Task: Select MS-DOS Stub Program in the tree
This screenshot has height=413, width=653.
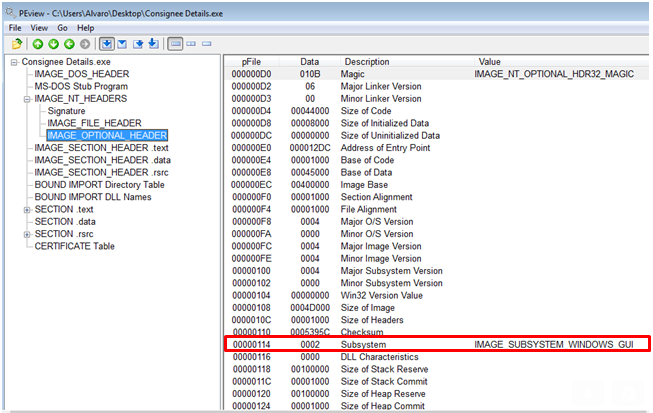Action: click(x=81, y=87)
